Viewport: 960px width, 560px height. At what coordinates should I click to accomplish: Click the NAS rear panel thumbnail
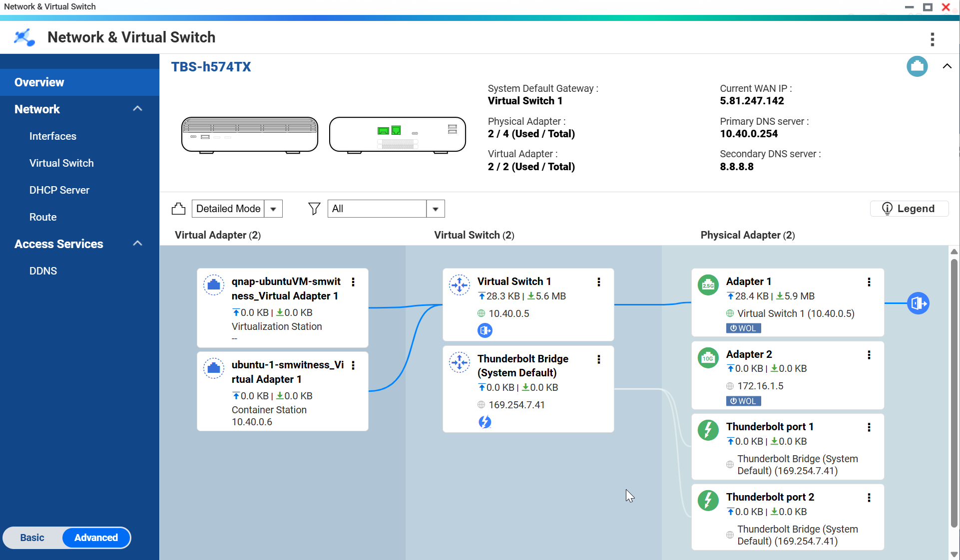[398, 135]
